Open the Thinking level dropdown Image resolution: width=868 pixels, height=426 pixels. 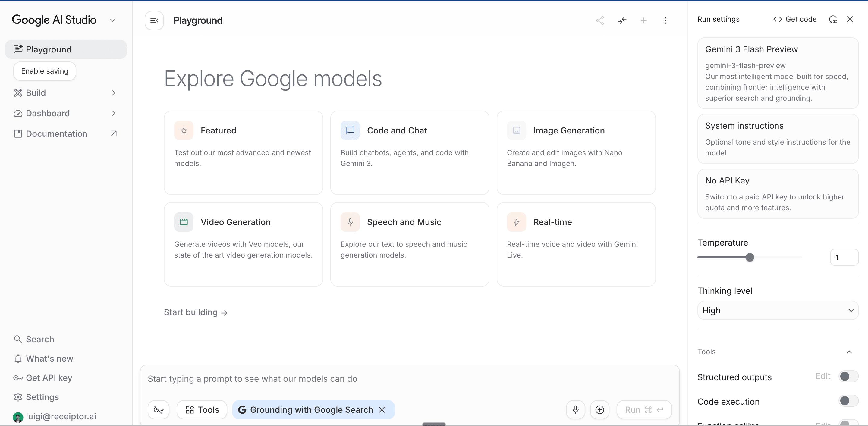(x=777, y=310)
